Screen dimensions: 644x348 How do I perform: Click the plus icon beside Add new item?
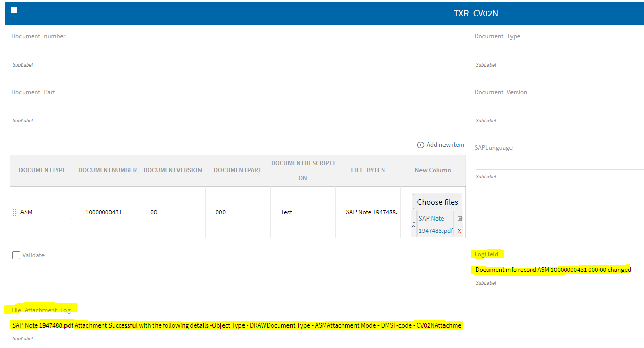(420, 145)
